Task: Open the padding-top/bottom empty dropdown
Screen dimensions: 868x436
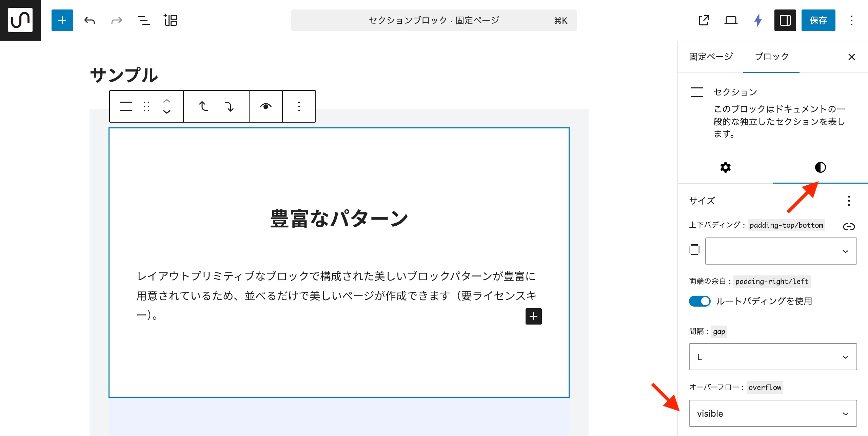Action: click(x=781, y=251)
